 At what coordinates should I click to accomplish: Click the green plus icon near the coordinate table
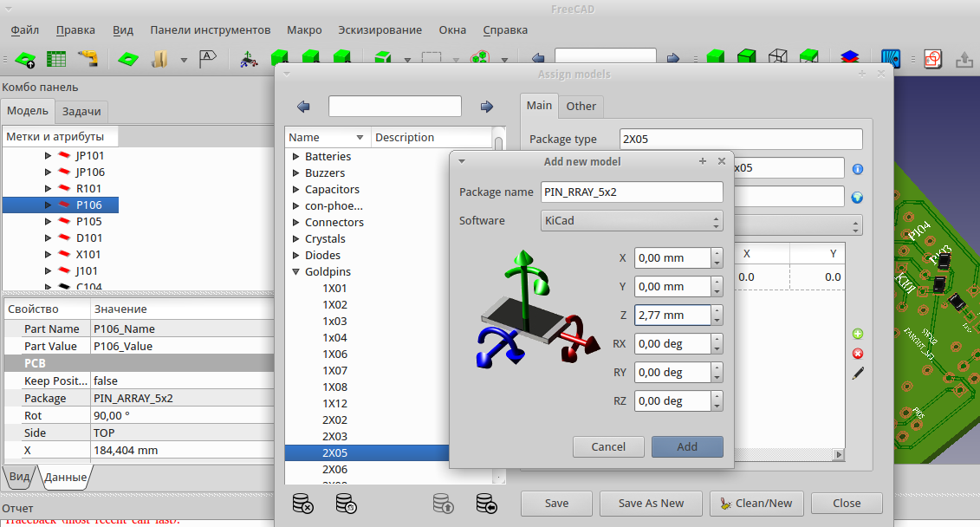tap(858, 333)
